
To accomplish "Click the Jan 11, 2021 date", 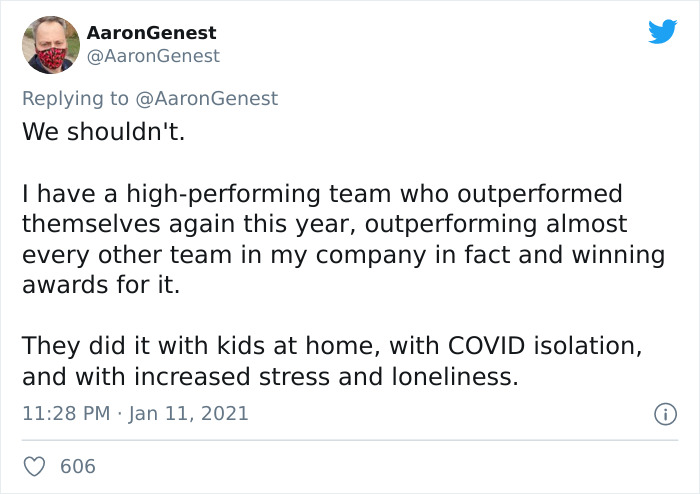I will [188, 413].
